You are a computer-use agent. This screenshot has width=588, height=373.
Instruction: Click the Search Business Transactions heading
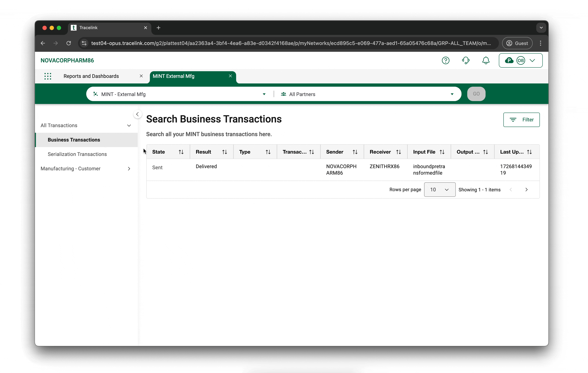pos(214,119)
